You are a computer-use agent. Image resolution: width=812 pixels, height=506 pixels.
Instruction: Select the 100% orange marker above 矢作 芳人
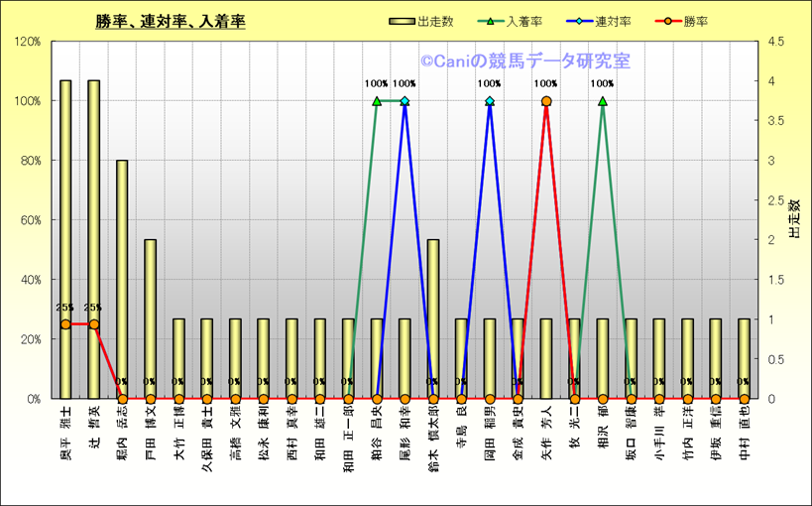pos(546,101)
